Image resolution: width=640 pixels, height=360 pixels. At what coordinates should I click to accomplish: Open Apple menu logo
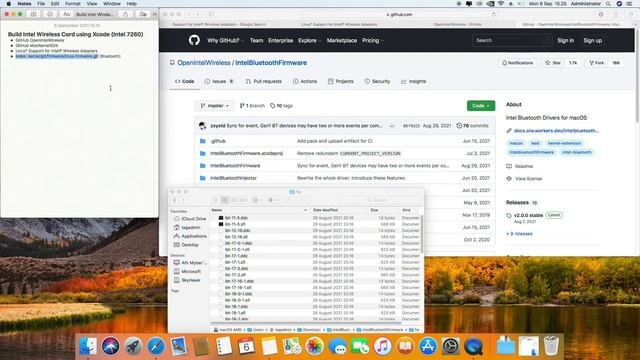click(x=8, y=4)
